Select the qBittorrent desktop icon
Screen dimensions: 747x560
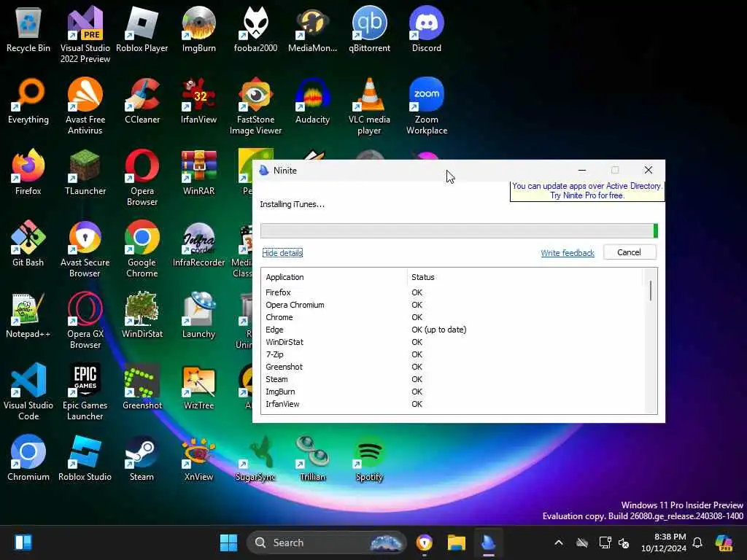tap(369, 29)
